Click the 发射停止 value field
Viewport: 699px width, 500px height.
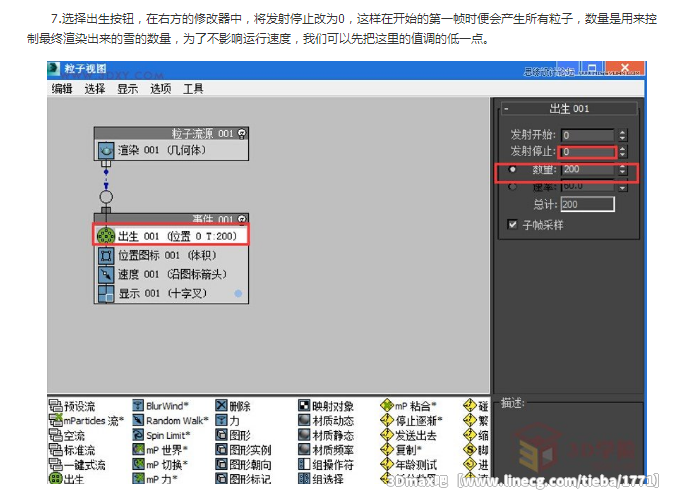(x=588, y=152)
